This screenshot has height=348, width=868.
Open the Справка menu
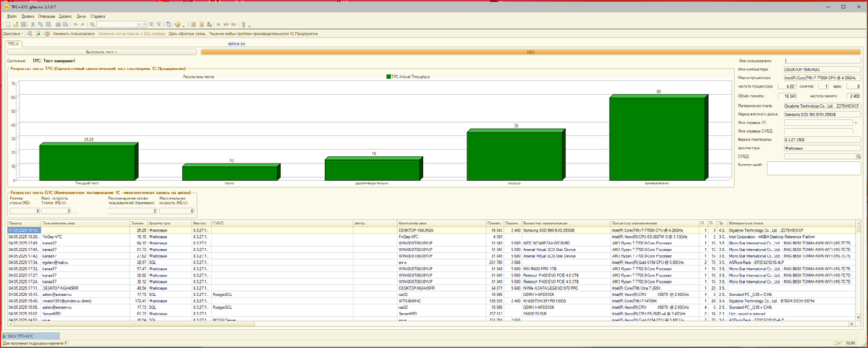click(x=98, y=16)
